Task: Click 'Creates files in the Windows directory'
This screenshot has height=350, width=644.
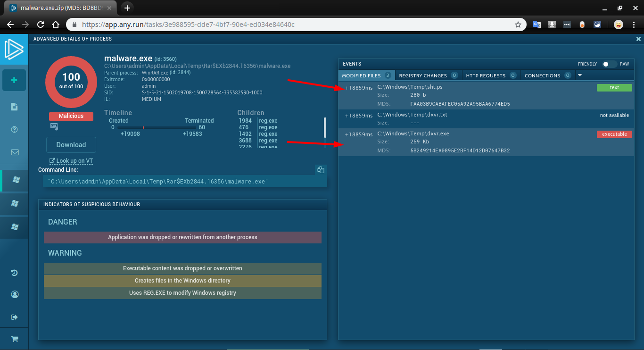Action: (x=182, y=281)
